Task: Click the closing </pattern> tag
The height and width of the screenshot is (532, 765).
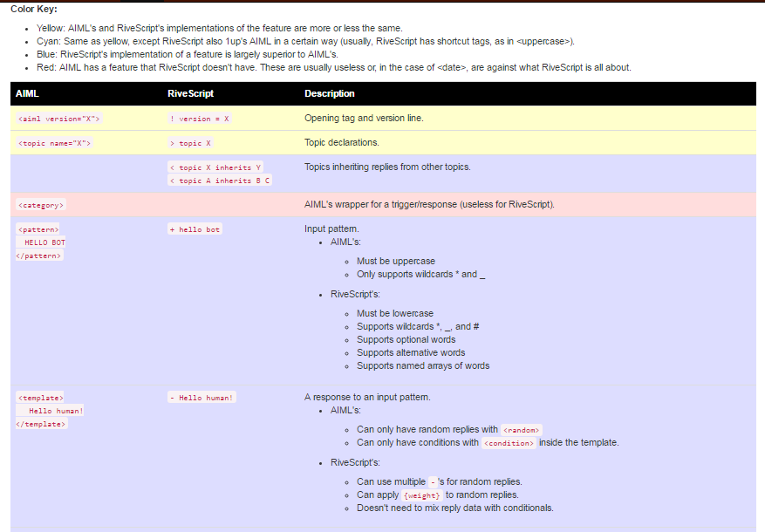Action: (39, 256)
